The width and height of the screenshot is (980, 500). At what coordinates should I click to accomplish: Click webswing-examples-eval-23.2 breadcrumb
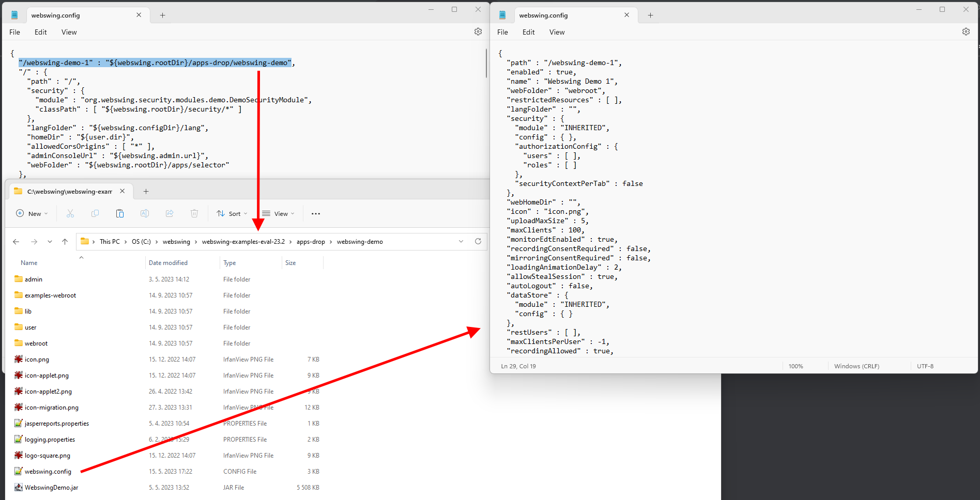(x=243, y=241)
